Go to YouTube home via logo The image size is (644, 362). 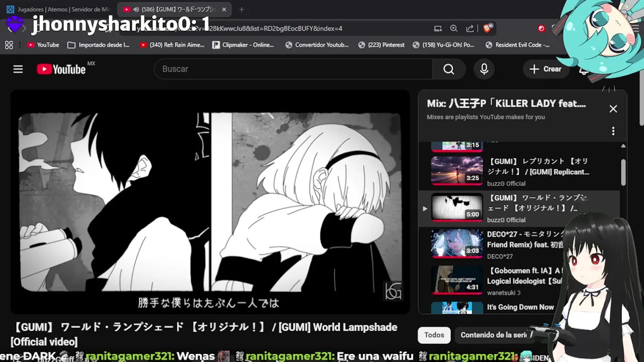pos(61,69)
